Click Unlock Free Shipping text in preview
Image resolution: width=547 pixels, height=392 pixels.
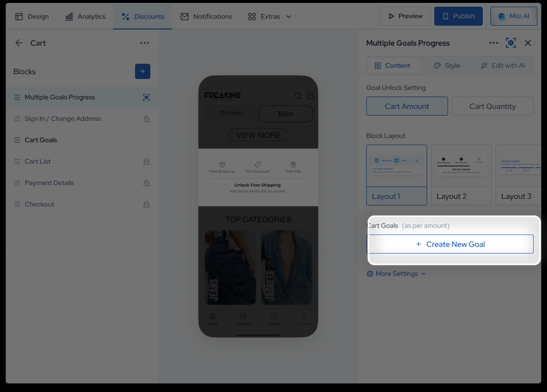coord(257,185)
